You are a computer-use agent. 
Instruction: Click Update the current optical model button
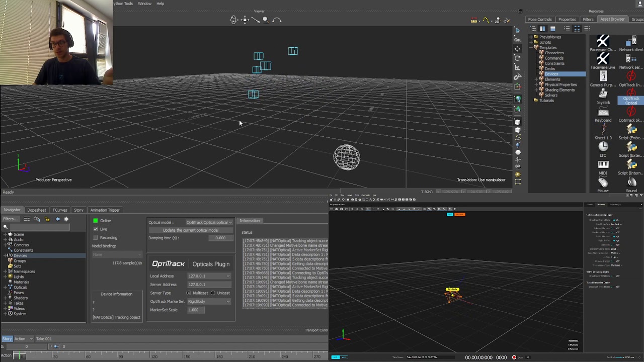click(x=191, y=230)
